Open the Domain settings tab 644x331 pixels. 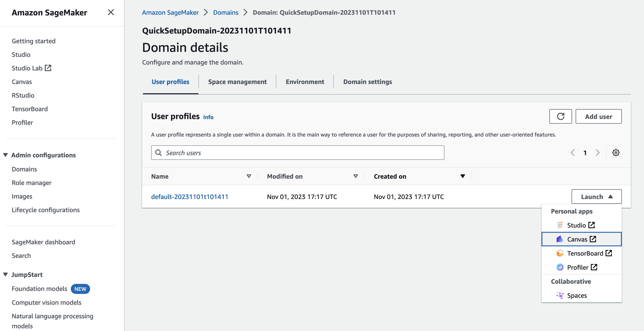pos(367,82)
